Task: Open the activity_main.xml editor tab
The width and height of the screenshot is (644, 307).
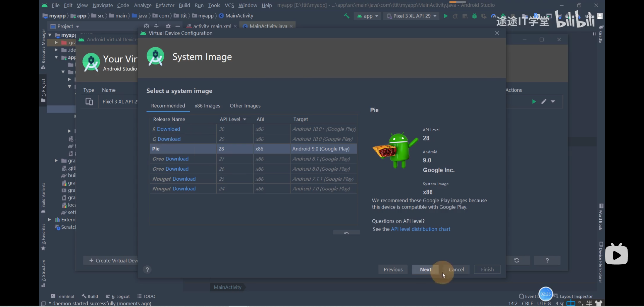Action: [x=212, y=26]
